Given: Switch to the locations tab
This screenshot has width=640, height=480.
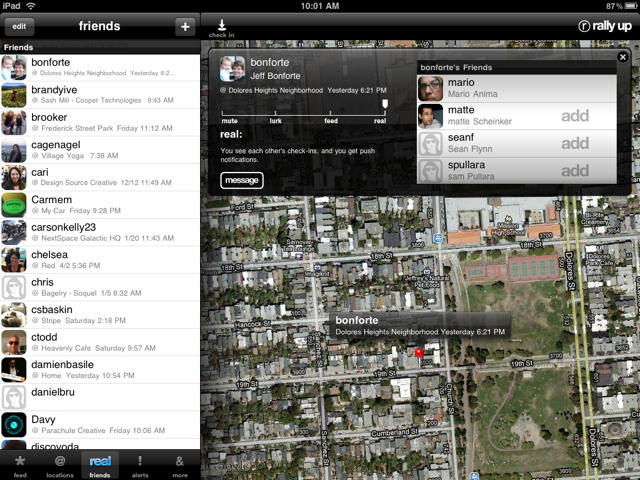Looking at the screenshot, I should pos(59,464).
